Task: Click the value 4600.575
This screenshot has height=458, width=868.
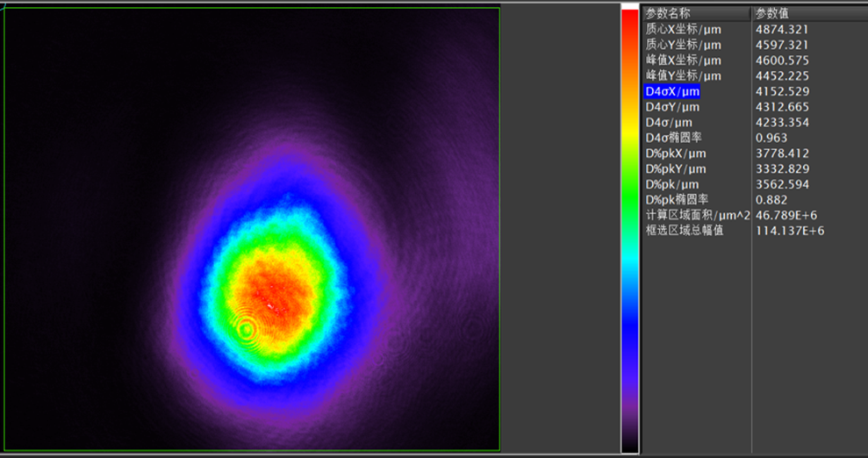Action: coord(782,61)
